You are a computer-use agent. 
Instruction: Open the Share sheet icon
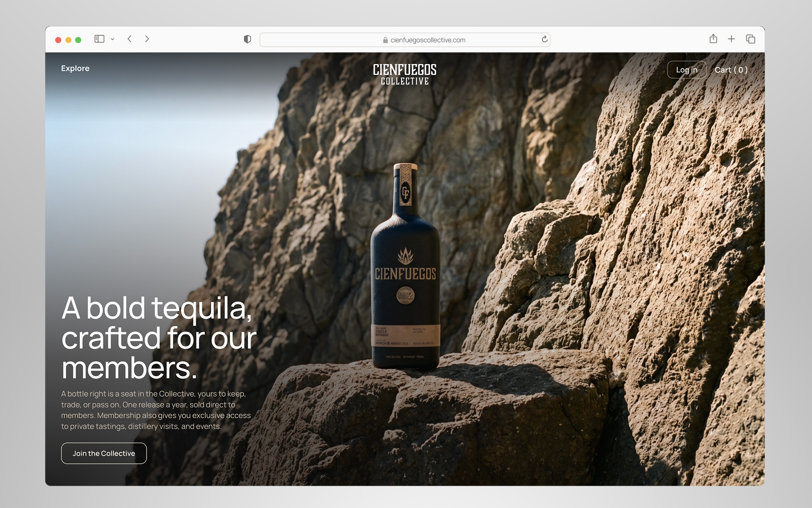click(x=713, y=39)
